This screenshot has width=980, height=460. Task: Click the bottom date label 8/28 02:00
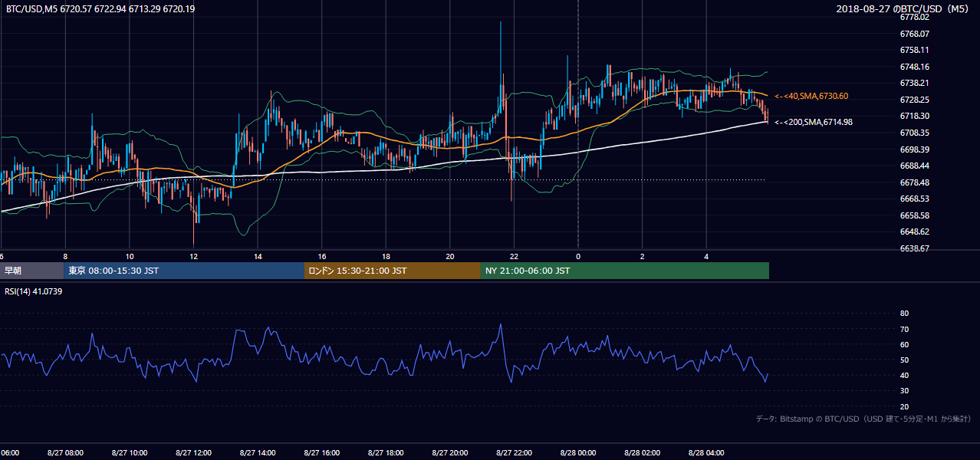[642, 453]
